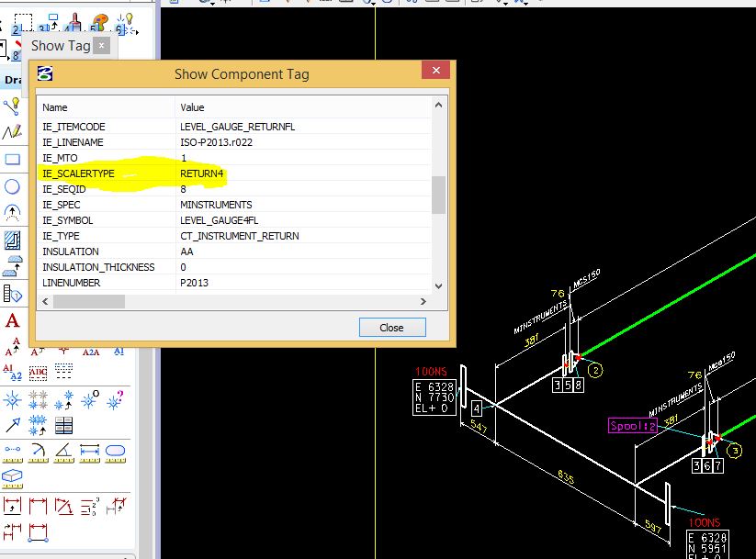
Task: Click the Show Component Tag dialog app icon
Action: 45,73
